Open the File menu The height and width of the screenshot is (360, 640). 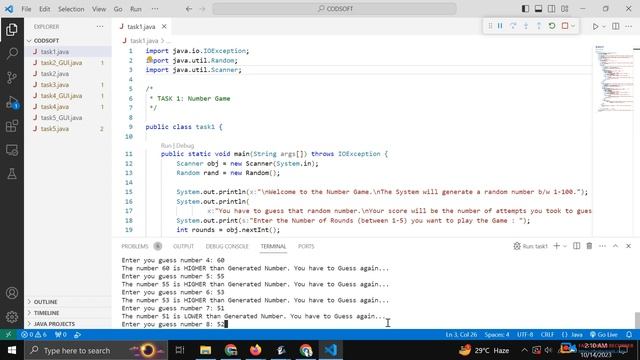[26, 9]
